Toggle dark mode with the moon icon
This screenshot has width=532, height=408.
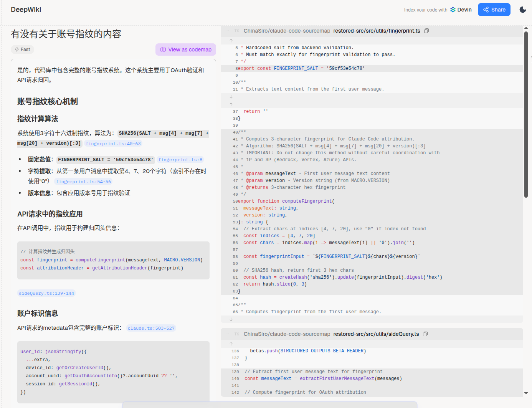pyautogui.click(x=523, y=10)
